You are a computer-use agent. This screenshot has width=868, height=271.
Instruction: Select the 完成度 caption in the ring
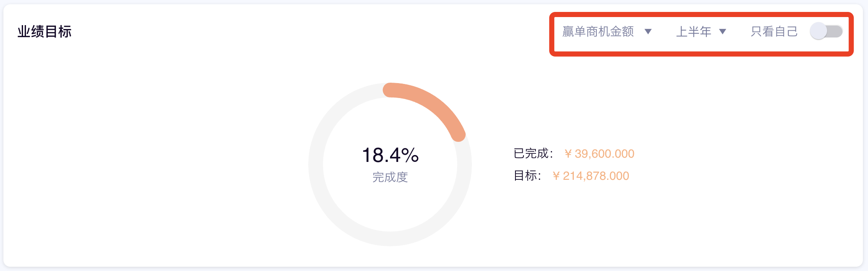pyautogui.click(x=390, y=177)
